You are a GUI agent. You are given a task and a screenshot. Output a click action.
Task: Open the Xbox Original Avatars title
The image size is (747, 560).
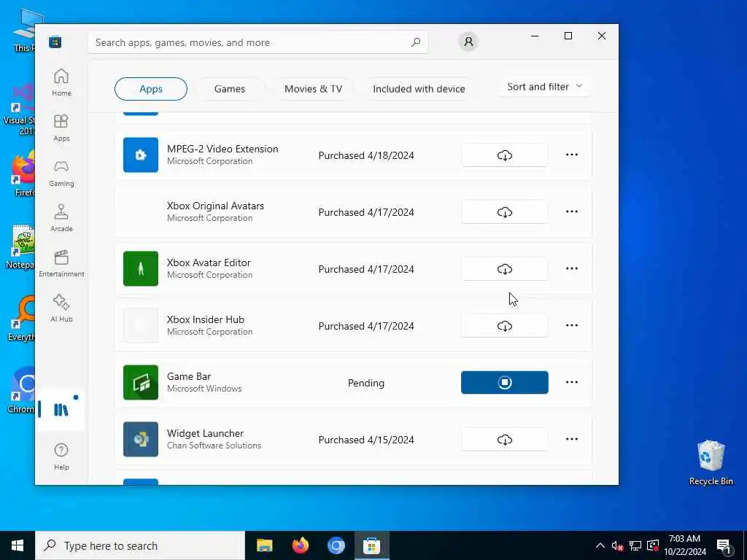(x=215, y=206)
